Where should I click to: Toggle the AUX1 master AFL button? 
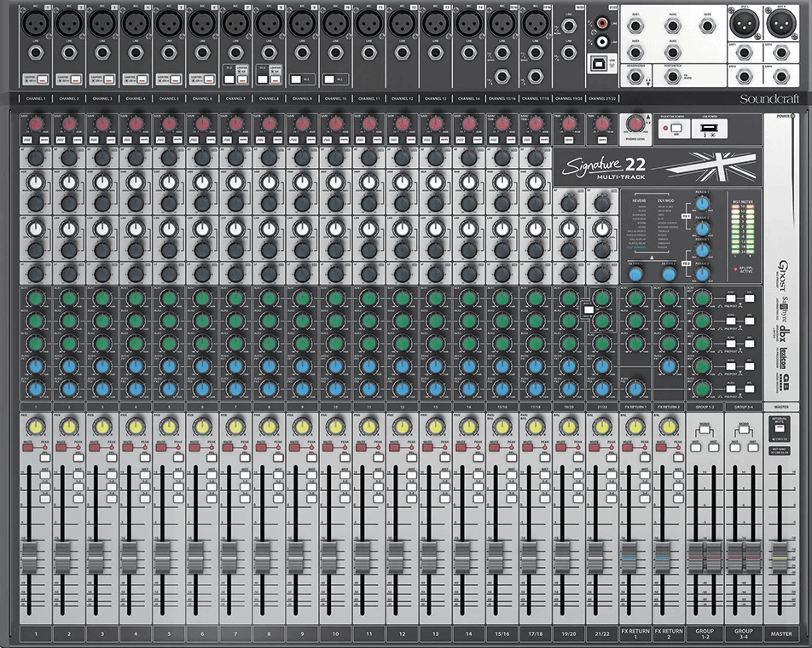tap(750, 298)
